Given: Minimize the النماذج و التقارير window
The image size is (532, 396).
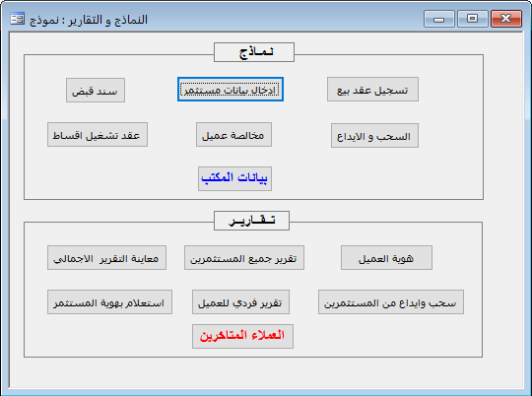Looking at the screenshot, I should pyautogui.click(x=438, y=19).
